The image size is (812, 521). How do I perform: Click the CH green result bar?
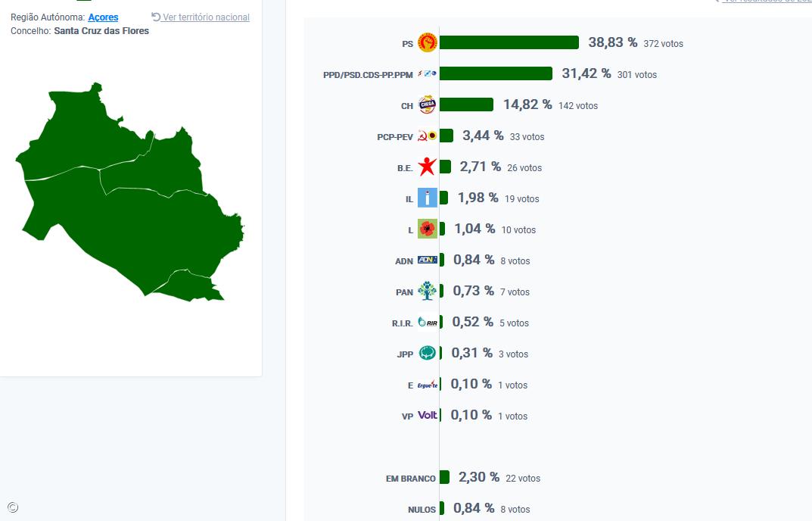tap(466, 105)
